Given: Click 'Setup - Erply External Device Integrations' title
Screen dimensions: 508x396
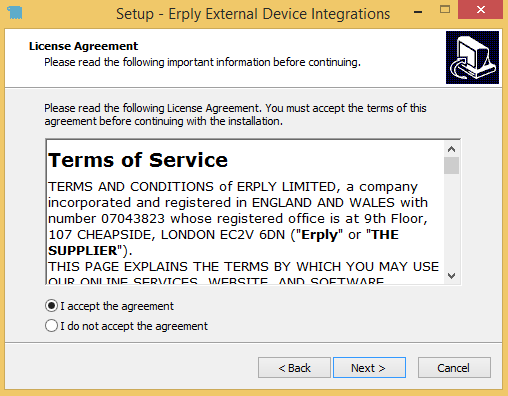Looking at the screenshot, I should click(x=253, y=14).
